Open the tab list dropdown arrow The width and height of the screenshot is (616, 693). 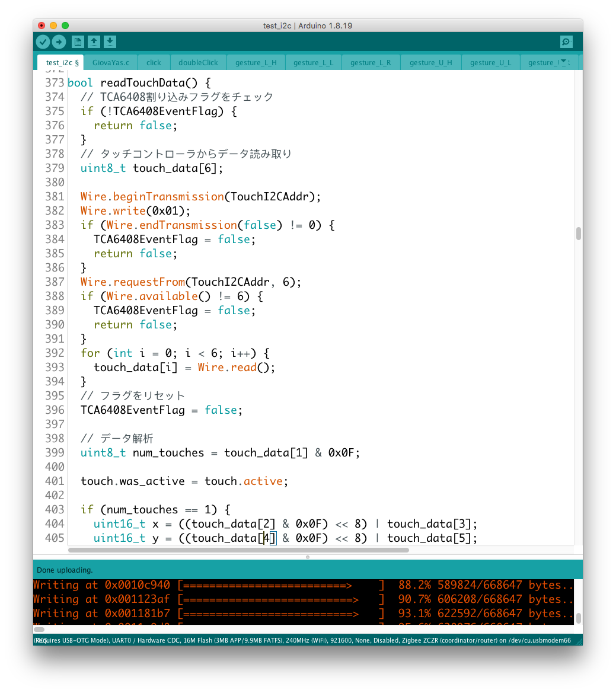point(564,62)
